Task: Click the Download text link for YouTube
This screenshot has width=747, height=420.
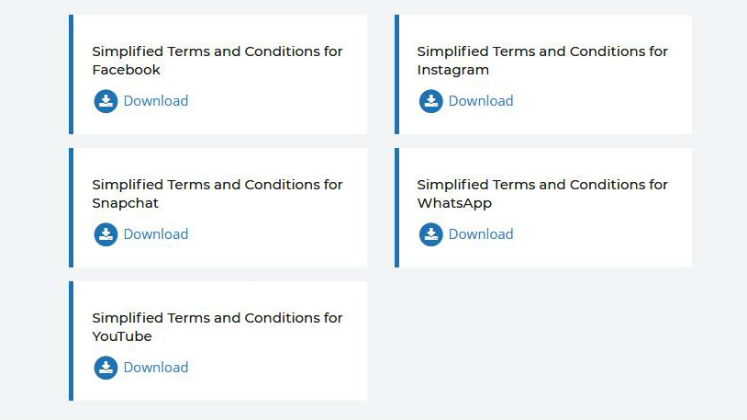Action: coord(155,367)
